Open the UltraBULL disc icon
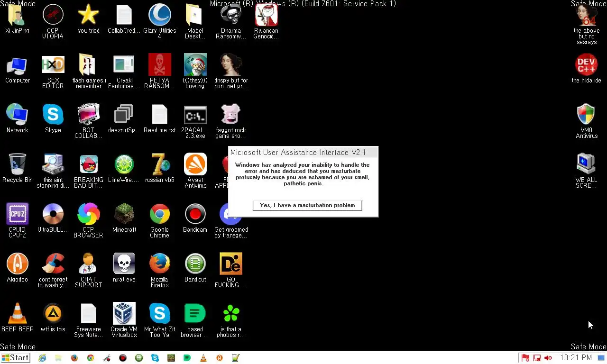Viewport: 607px width, 364px height. click(53, 218)
